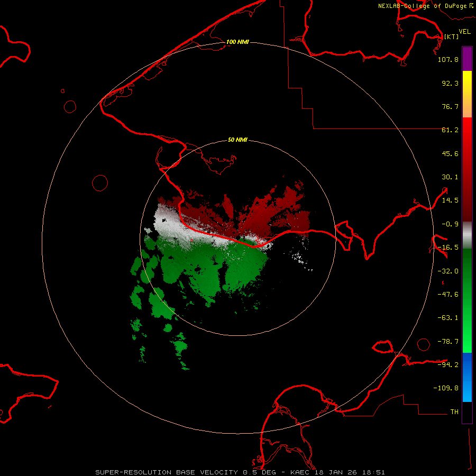476x476 pixels.
Task: Click the 50 NMI range ring label
Action: 237,140
